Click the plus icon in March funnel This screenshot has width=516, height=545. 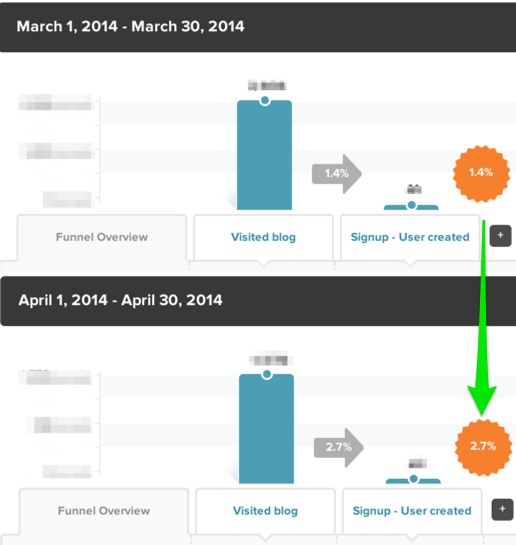click(500, 236)
